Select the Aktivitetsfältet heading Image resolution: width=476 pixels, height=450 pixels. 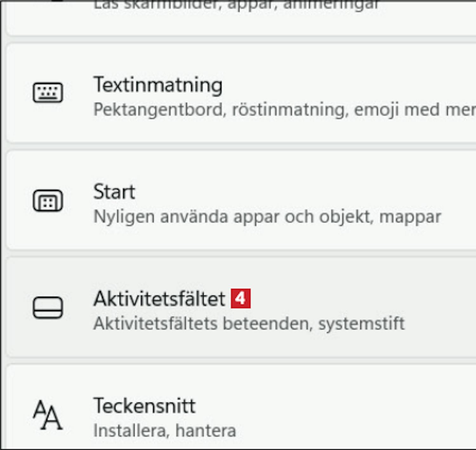tap(159, 299)
